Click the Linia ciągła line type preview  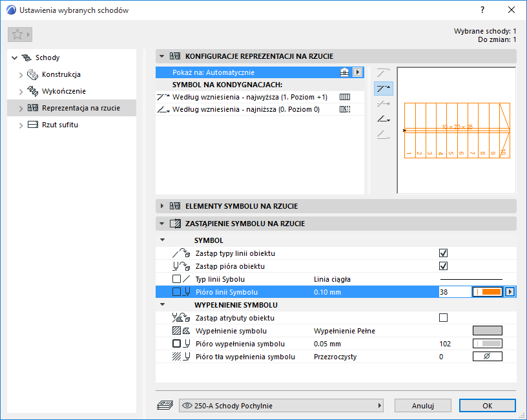(x=471, y=279)
